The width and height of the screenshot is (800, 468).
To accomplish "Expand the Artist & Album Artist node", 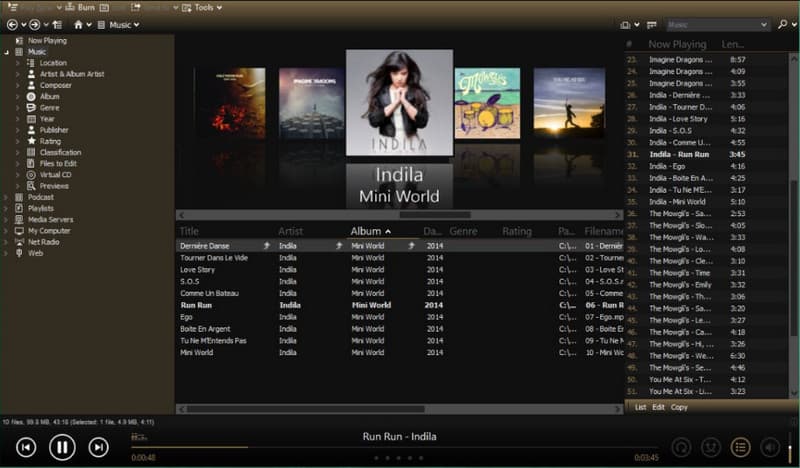I will 17,74.
